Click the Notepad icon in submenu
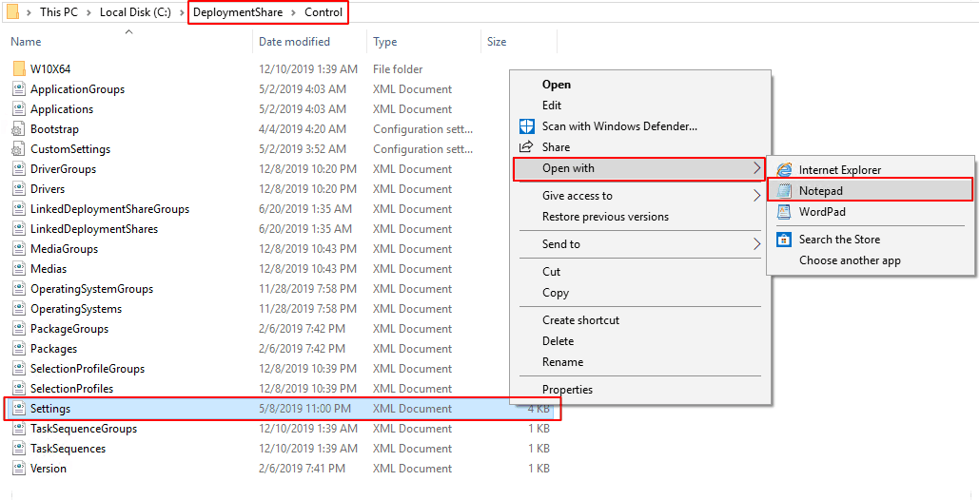980x500 pixels. coord(784,190)
